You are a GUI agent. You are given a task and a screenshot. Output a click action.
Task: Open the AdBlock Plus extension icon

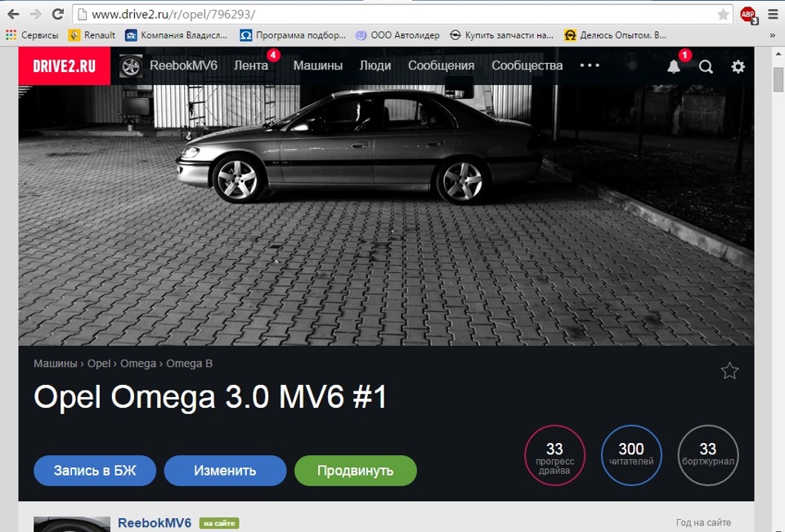749,15
